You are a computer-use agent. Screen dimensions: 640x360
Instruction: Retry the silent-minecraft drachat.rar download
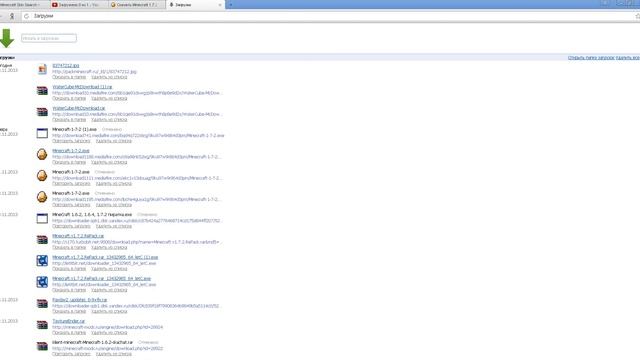click(x=71, y=354)
